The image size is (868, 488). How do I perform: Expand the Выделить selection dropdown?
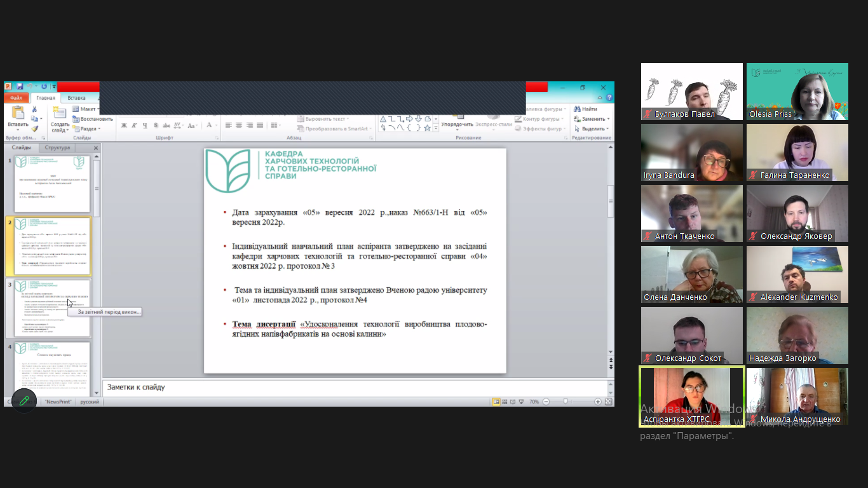pos(591,128)
